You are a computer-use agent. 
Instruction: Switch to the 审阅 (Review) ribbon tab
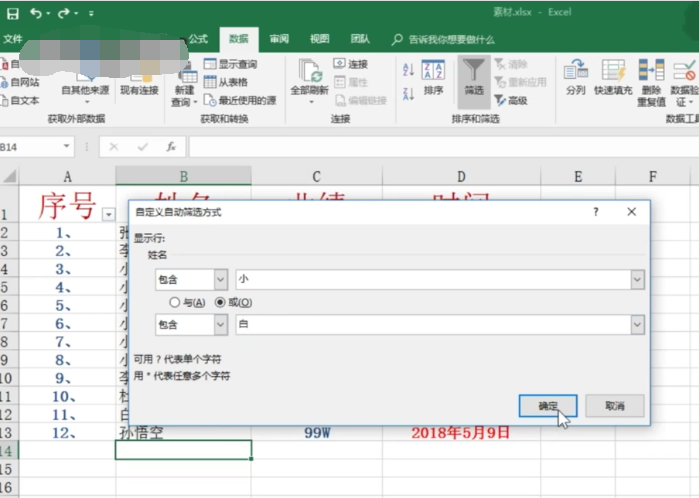click(x=279, y=39)
